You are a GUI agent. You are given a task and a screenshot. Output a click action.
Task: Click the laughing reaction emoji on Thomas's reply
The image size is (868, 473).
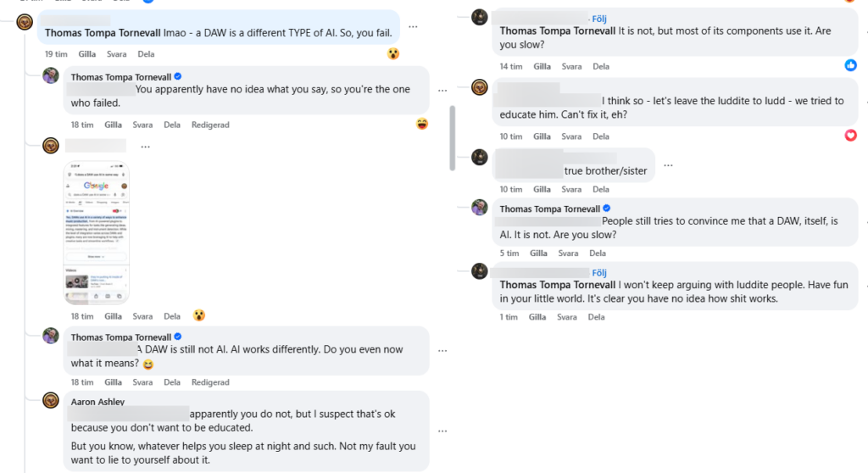(x=422, y=125)
